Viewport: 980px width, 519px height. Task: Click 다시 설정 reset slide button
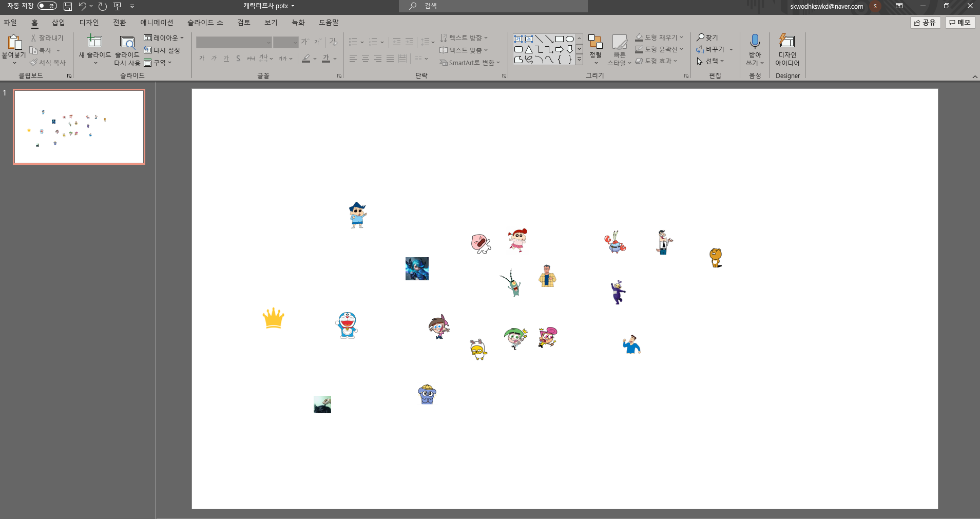tap(162, 50)
